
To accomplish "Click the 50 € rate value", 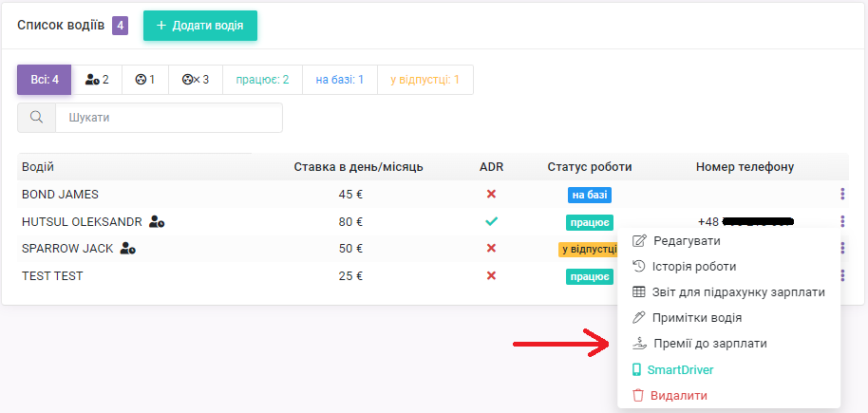I will point(350,249).
